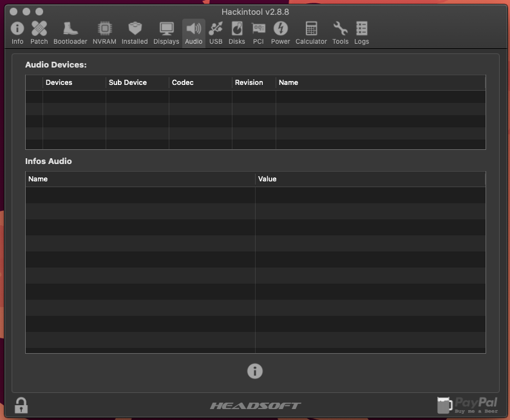Show the Installed kexts section
This screenshot has width=510, height=420.
tap(135, 33)
